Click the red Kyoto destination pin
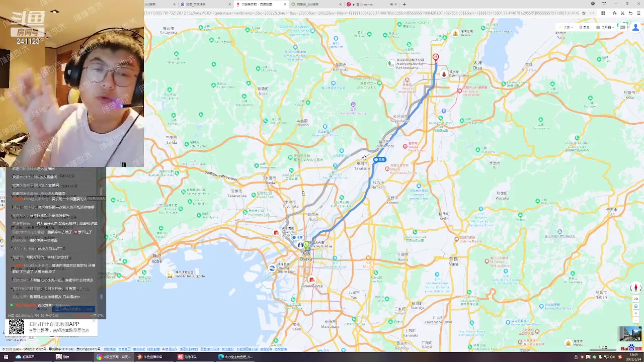 click(x=436, y=57)
